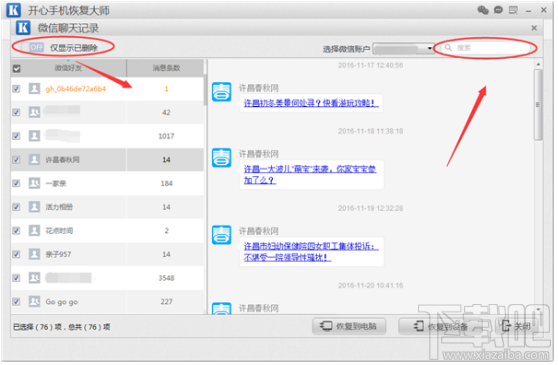Select the 花点时间 contact name
Image resolution: width=558 pixels, height=365 pixels.
(59, 231)
